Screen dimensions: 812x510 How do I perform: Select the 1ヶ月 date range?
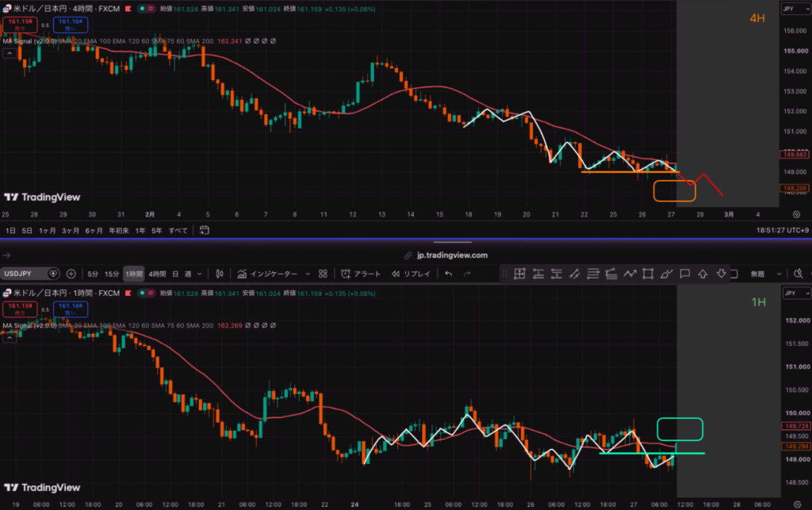click(x=47, y=230)
